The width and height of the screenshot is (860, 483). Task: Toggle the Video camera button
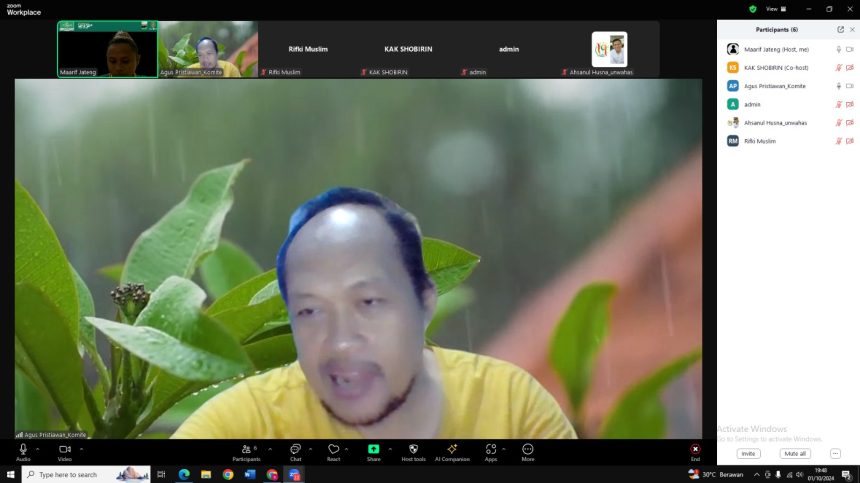(64, 450)
